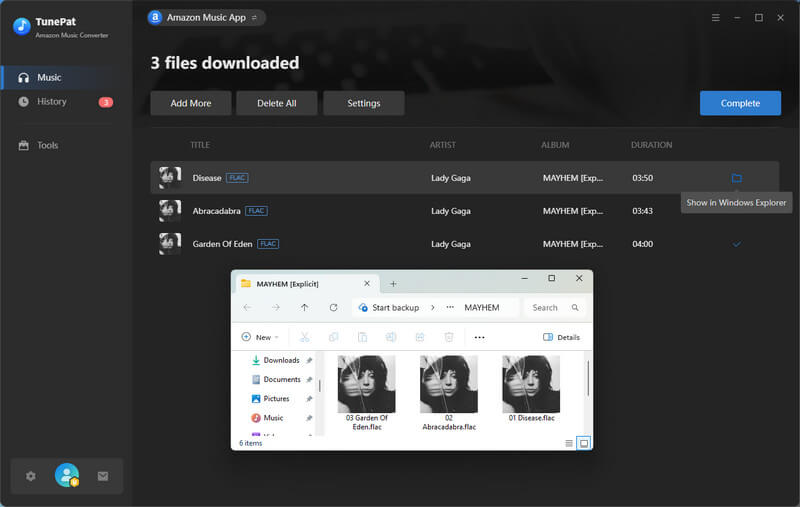Click the Explorer Search field
800x507 pixels.
(x=555, y=308)
